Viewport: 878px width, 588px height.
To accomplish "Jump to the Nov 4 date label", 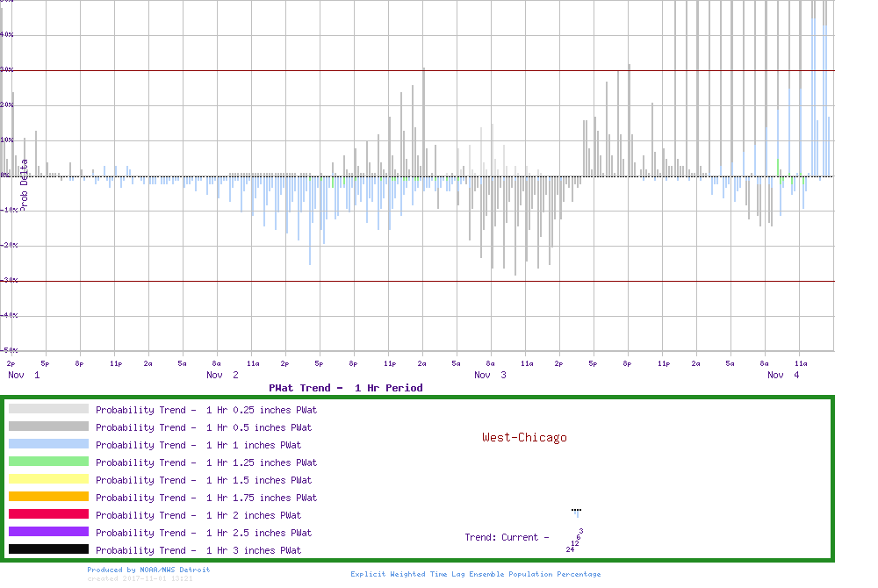I will coord(783,375).
